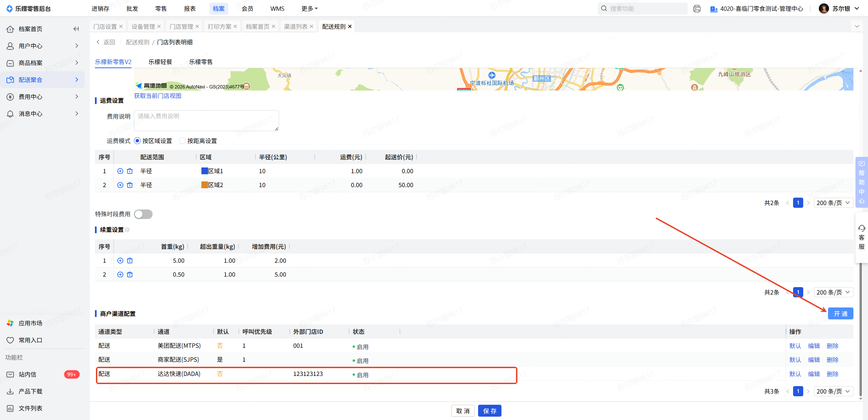
Task: Open 200条/页 dropdown under freight table
Action: tap(833, 203)
